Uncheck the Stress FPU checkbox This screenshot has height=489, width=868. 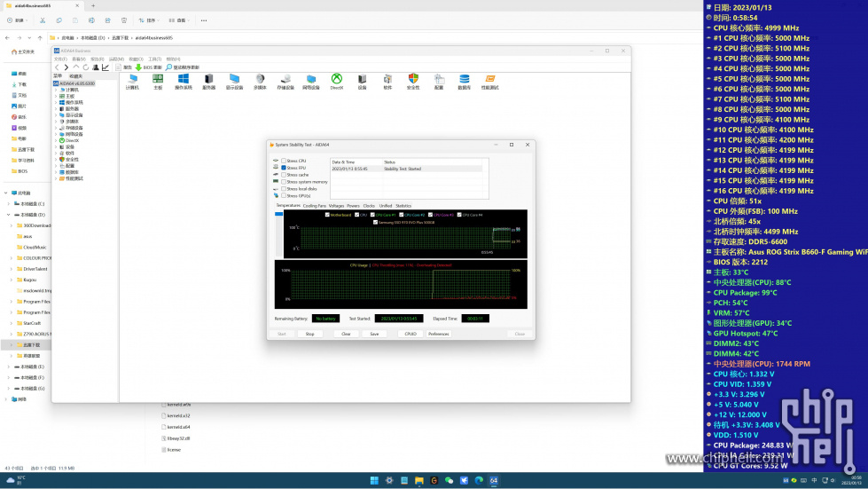pos(284,167)
